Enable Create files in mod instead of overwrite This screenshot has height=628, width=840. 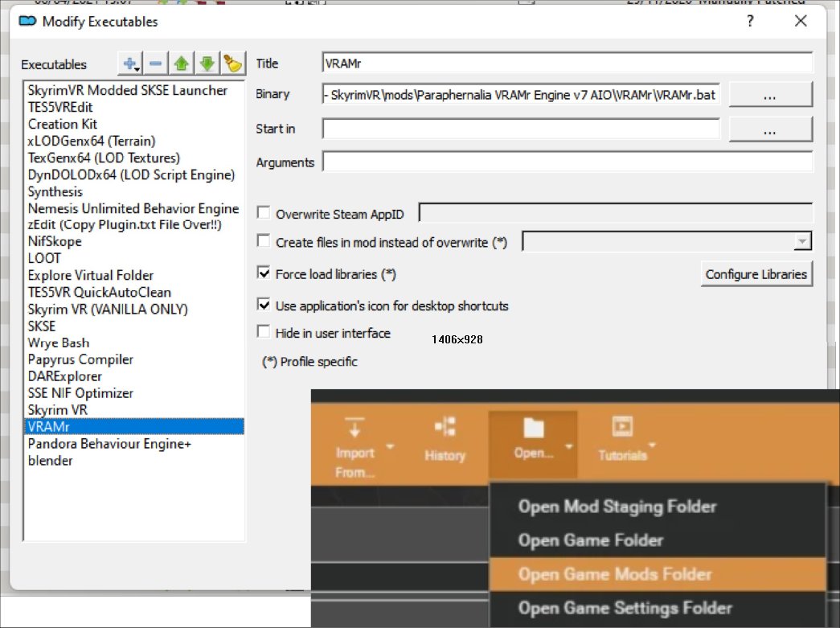(264, 240)
